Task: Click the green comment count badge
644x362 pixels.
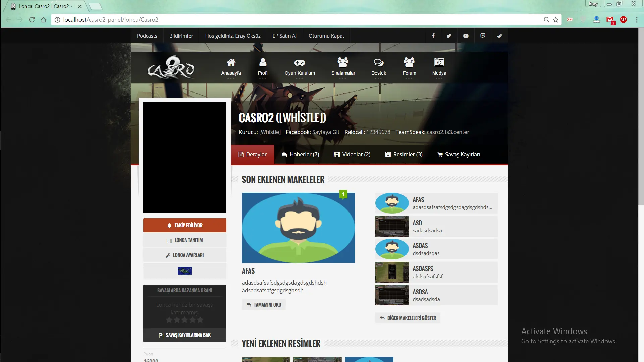Action: pyautogui.click(x=343, y=194)
